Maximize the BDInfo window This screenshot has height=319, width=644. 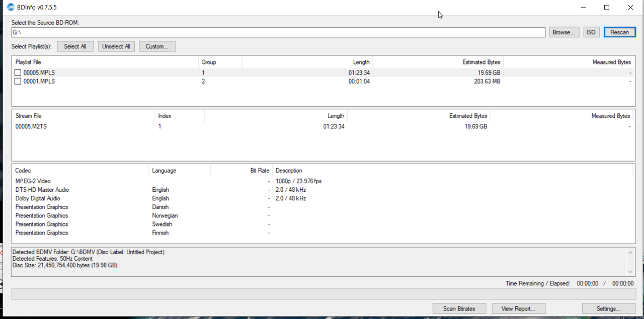point(607,8)
